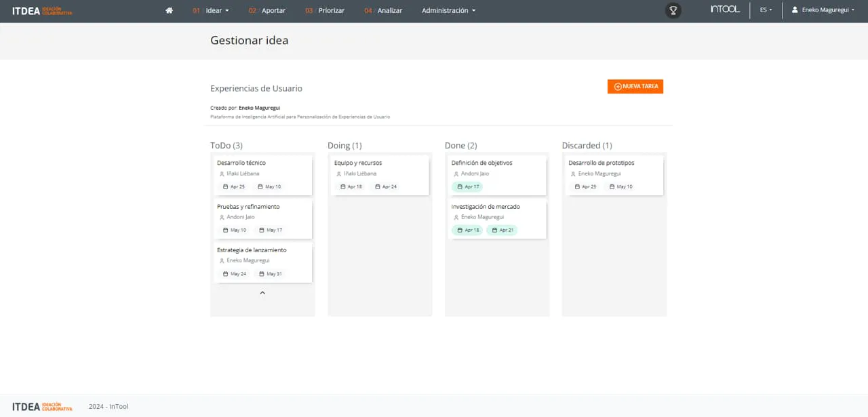The image size is (868, 417).
Task: Click the Doing (1) column header
Action: (x=344, y=145)
